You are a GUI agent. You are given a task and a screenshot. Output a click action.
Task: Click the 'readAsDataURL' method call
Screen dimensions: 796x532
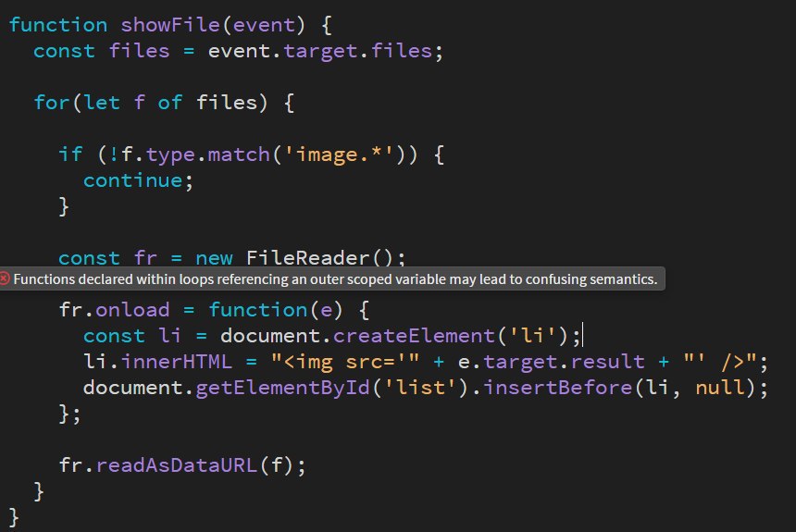click(177, 465)
